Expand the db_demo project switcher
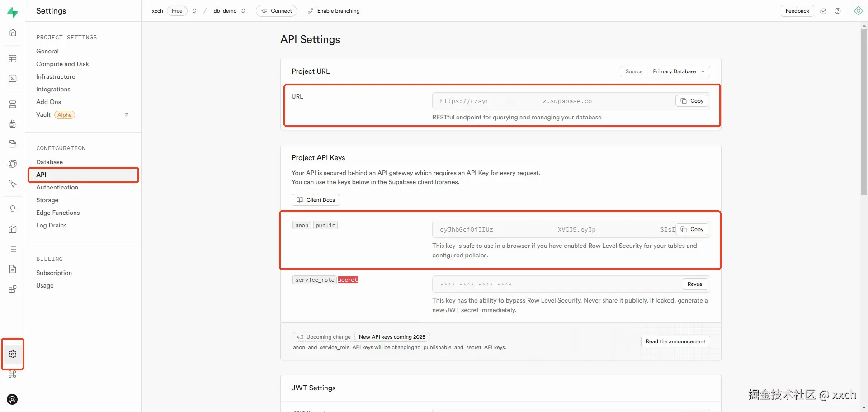Screen dimensions: 868x412 243,11
